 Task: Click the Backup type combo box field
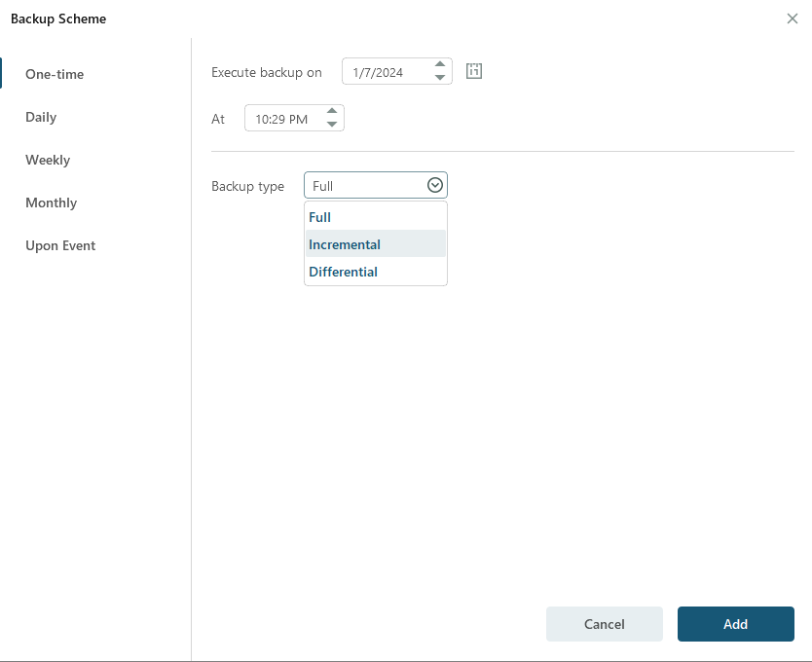365,186
